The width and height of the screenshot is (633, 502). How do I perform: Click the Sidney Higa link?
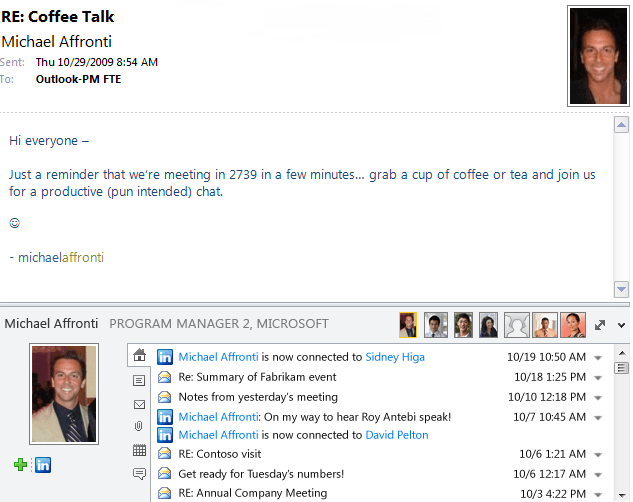pos(395,357)
